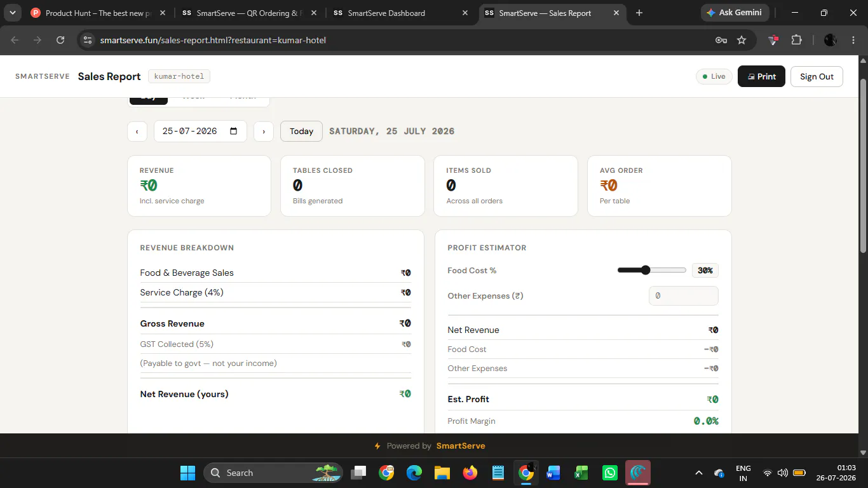Go forward in browser history
This screenshot has width=868, height=488.
37,40
